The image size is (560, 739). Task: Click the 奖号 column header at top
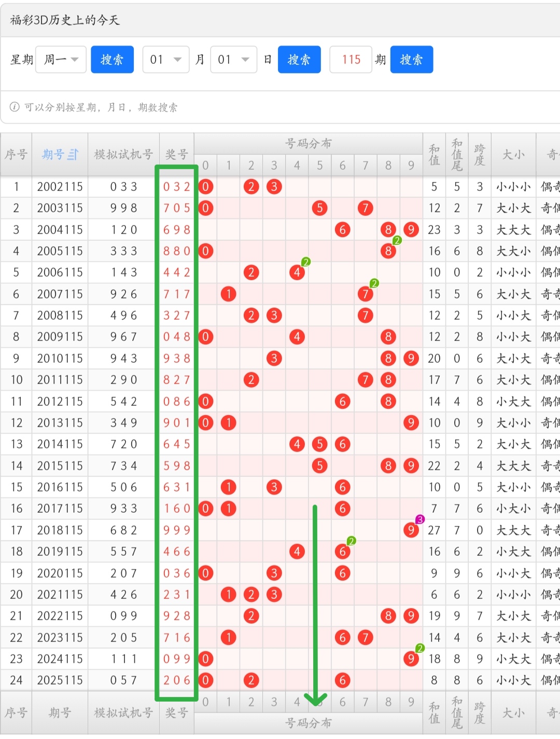pos(177,155)
